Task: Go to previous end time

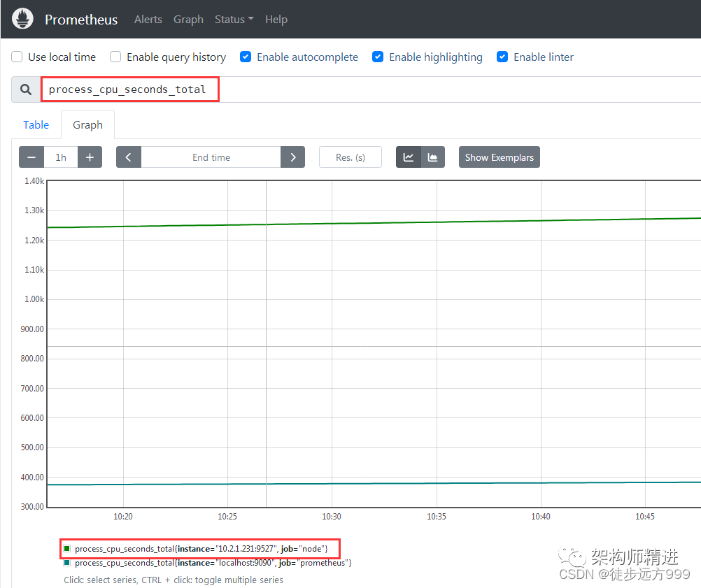Action: [128, 157]
